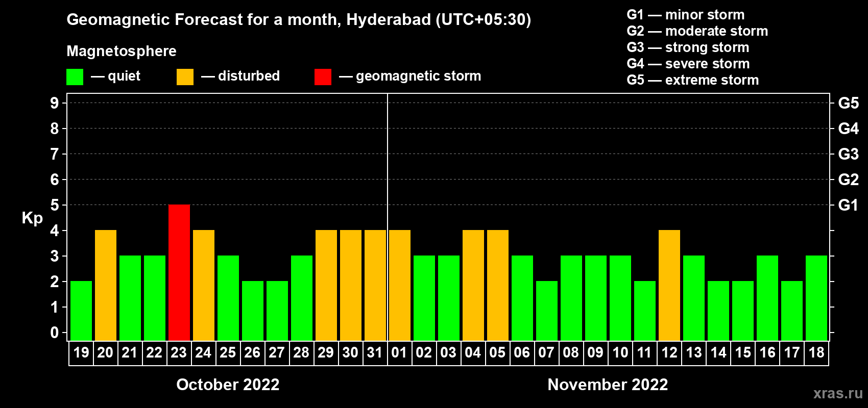The width and height of the screenshot is (868, 408).
Task: Click the Kp value 5 on left axis
Action: (55, 205)
